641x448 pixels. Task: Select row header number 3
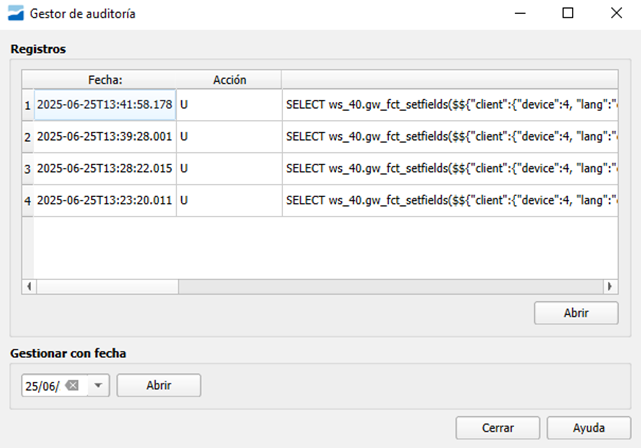coord(27,169)
